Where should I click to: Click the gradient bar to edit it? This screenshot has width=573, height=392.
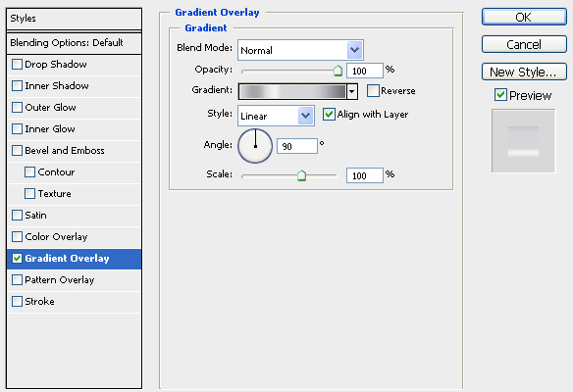tap(292, 91)
